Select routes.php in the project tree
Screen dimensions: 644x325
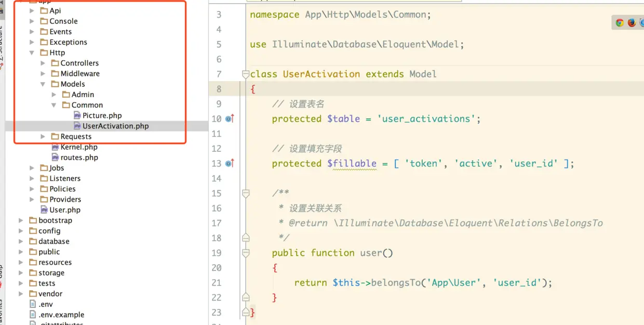tap(79, 158)
